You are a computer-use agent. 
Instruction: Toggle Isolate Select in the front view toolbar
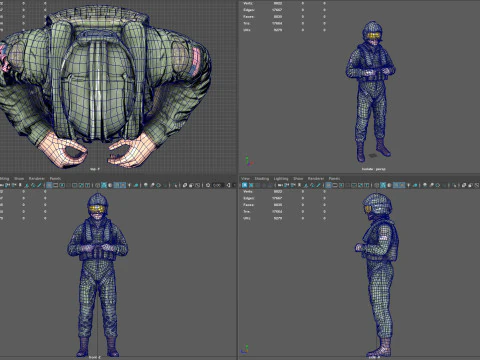(175, 185)
